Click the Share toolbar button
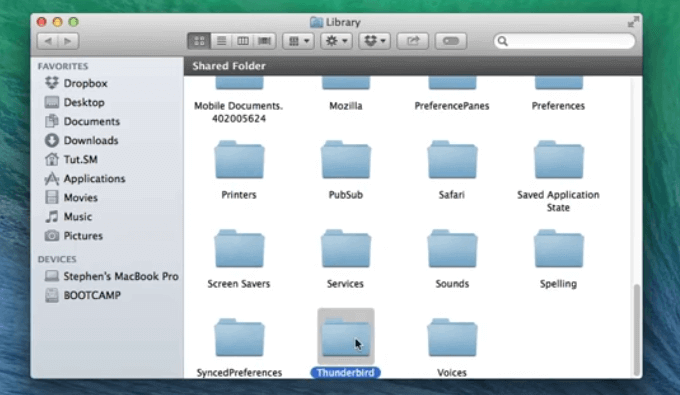The image size is (680, 395). [412, 41]
